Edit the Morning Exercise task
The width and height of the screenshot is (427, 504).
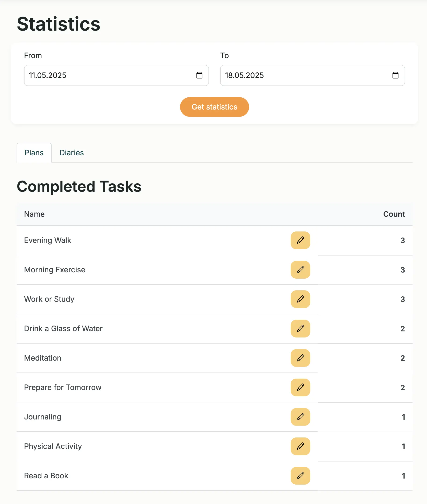pyautogui.click(x=300, y=270)
